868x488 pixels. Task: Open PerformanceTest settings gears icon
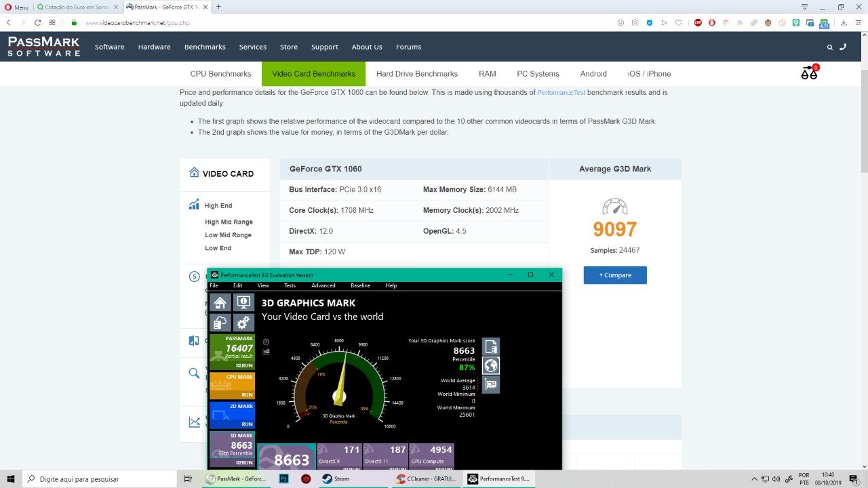point(243,323)
